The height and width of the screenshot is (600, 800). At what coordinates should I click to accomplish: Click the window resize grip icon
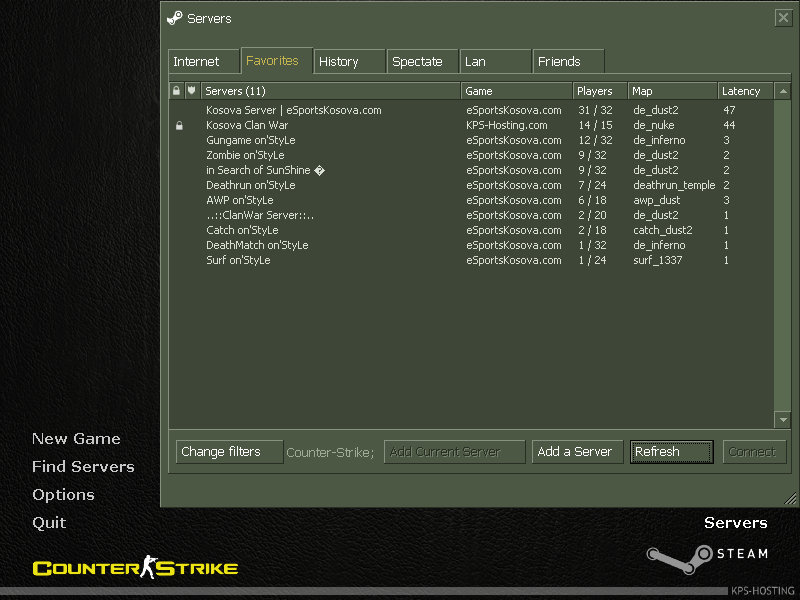pos(790,498)
